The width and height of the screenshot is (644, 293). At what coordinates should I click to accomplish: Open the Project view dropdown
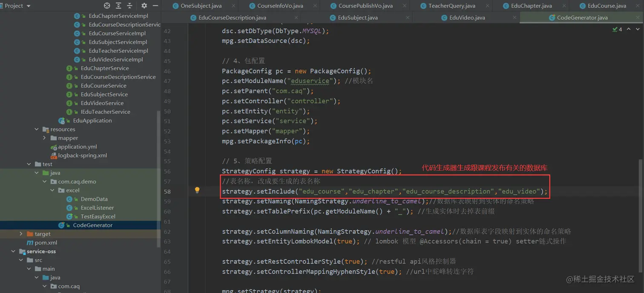29,6
